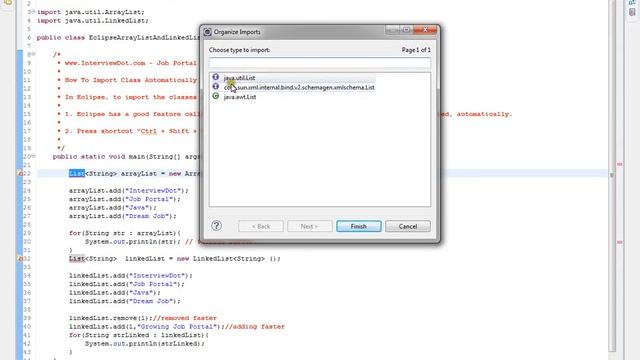This screenshot has width=640, height=360.
Task: Collapse the import block fold on line 3
Action: point(33,12)
